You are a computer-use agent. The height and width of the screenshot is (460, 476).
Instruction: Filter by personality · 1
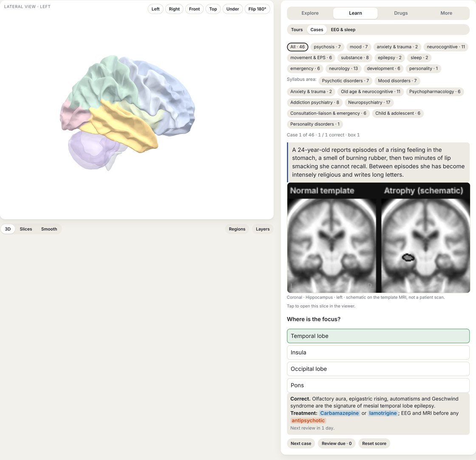(x=423, y=68)
